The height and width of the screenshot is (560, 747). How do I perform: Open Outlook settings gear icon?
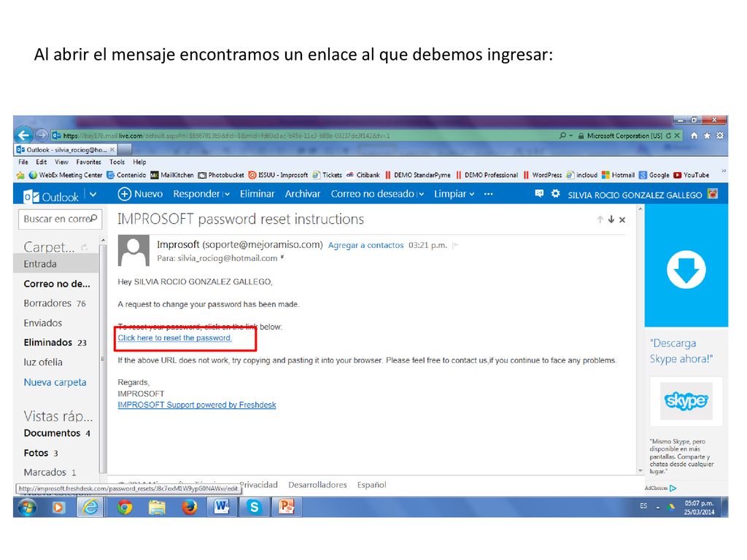click(x=555, y=194)
